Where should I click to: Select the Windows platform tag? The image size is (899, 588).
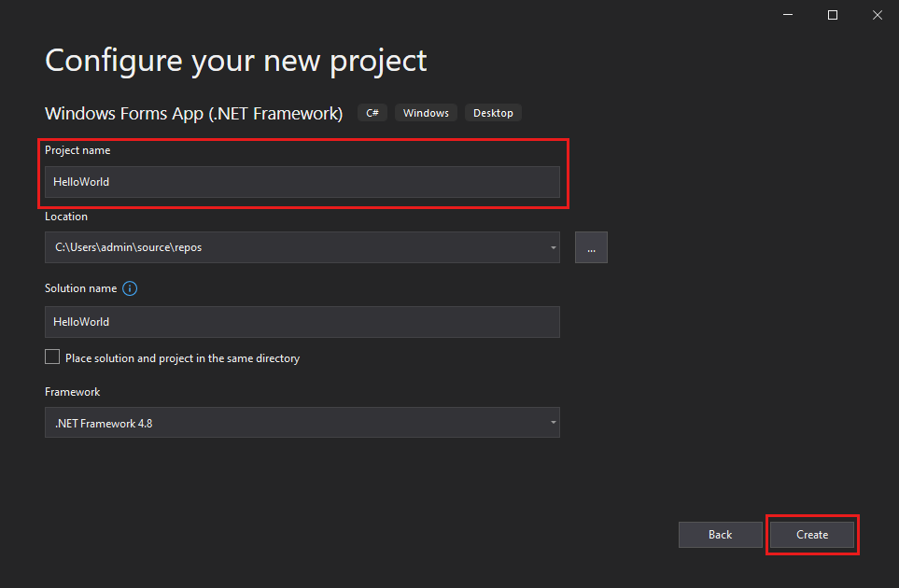coord(425,112)
